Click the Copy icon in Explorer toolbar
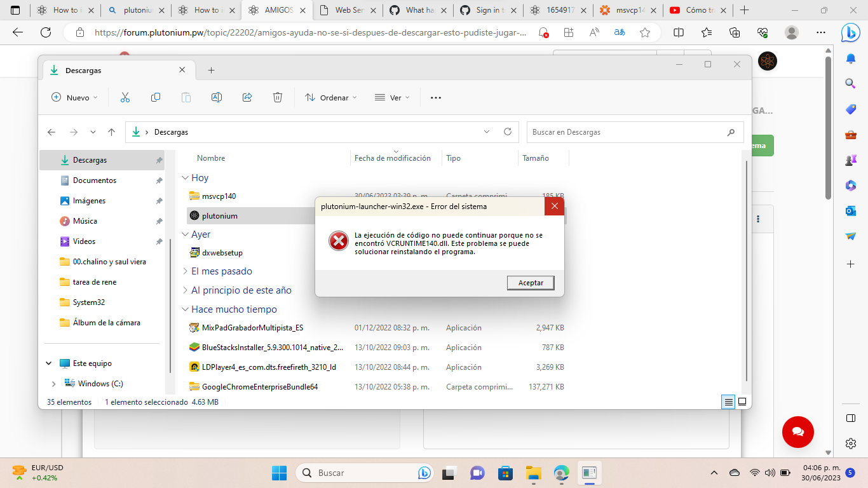Viewport: 868px width, 488px height. tap(156, 97)
